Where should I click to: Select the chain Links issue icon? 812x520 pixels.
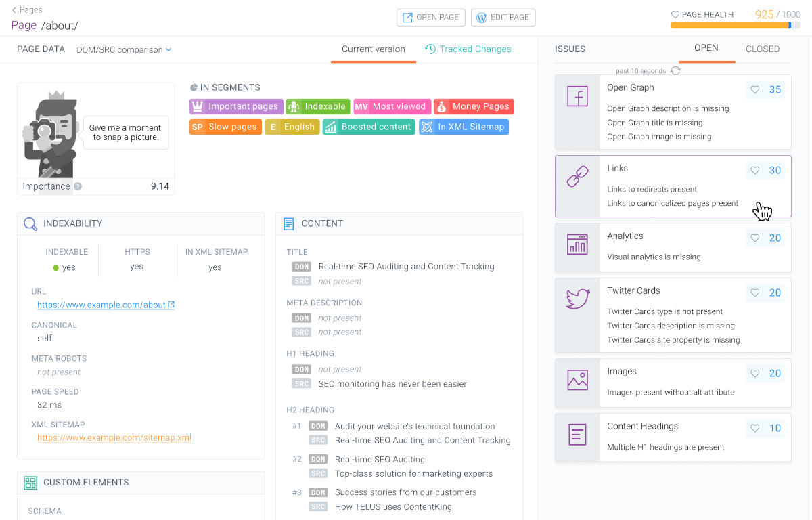coord(577,178)
